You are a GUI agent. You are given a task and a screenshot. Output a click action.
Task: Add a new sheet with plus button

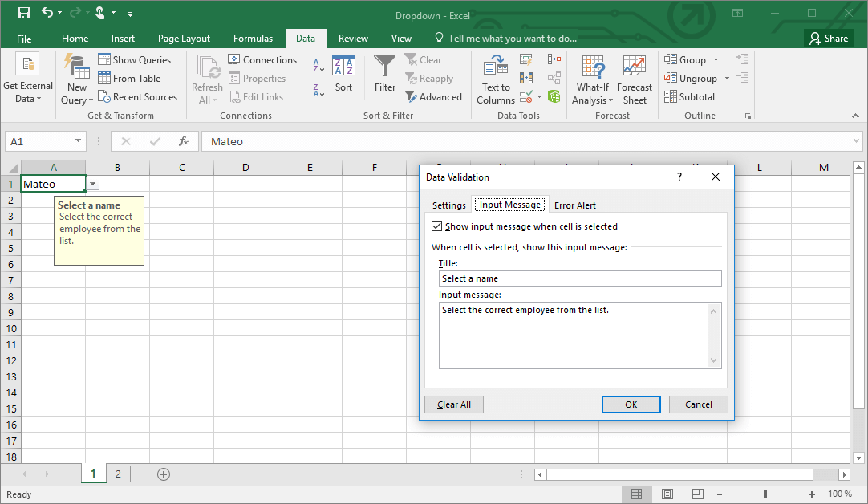(x=164, y=474)
